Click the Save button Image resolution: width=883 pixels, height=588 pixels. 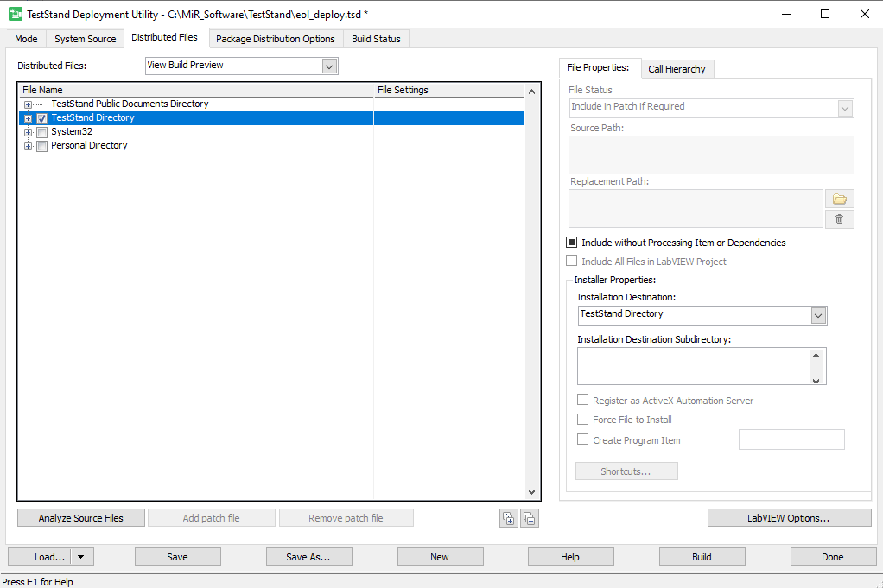pyautogui.click(x=177, y=557)
